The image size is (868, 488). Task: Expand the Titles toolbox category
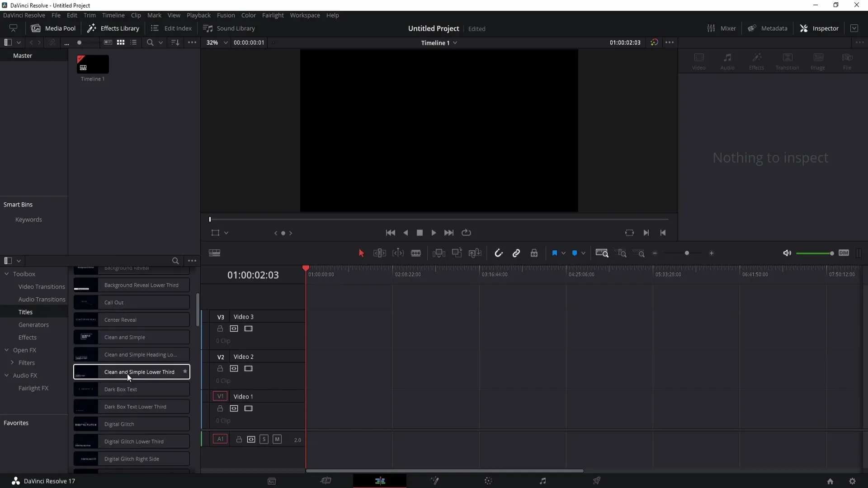[25, 312]
